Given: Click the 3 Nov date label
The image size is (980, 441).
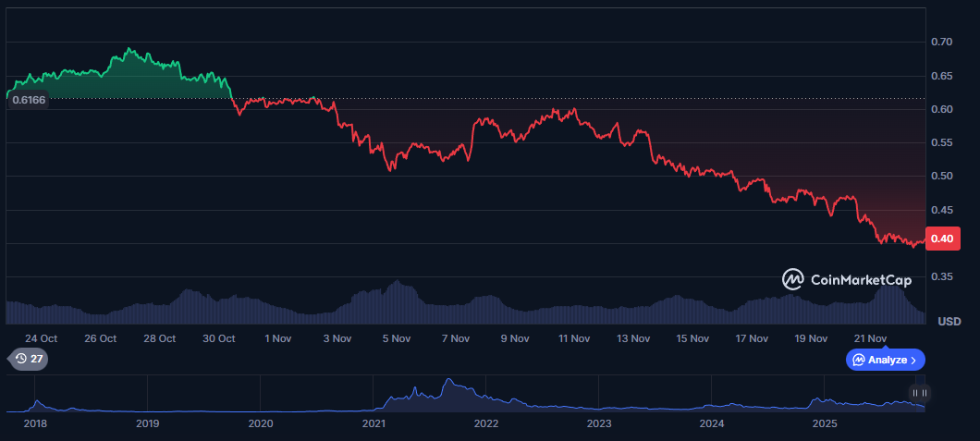Looking at the screenshot, I should [337, 338].
